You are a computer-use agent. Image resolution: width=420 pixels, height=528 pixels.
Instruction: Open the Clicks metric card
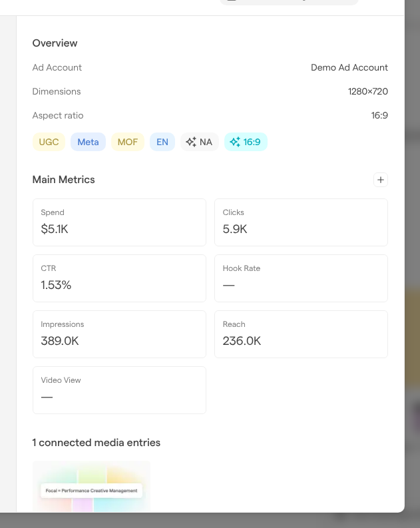pos(302,222)
